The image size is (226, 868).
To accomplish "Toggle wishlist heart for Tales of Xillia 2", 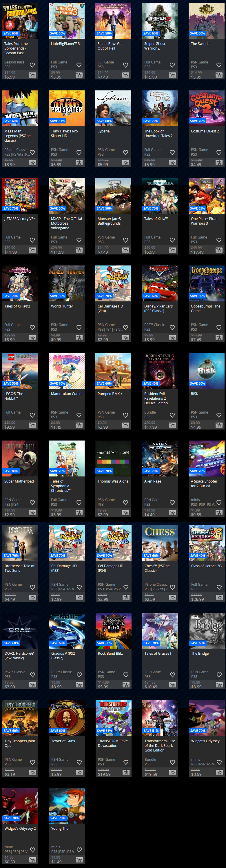I will pos(32,327).
